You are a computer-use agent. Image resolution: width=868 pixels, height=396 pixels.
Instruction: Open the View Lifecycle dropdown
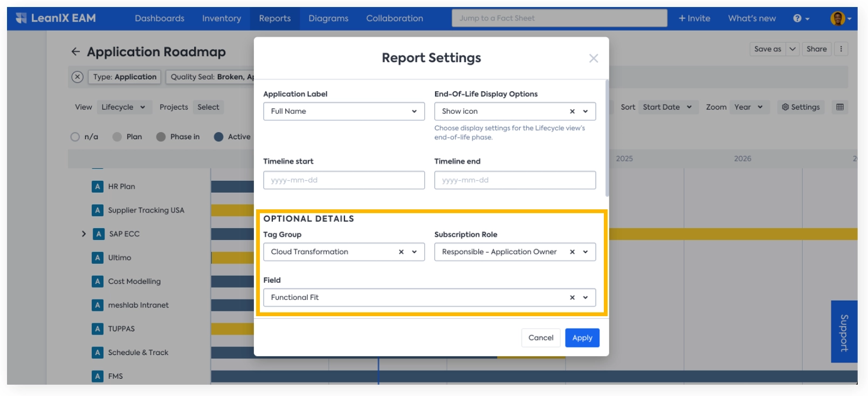coord(123,107)
